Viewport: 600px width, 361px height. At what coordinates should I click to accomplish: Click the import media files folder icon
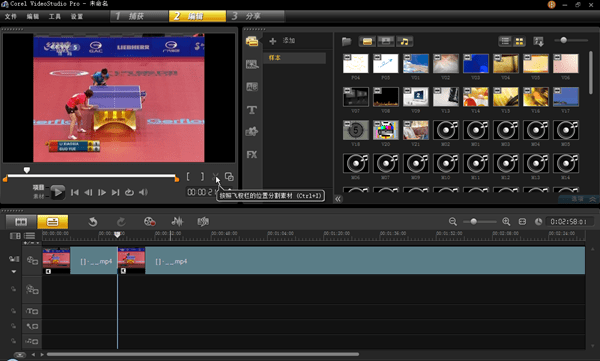(x=347, y=41)
